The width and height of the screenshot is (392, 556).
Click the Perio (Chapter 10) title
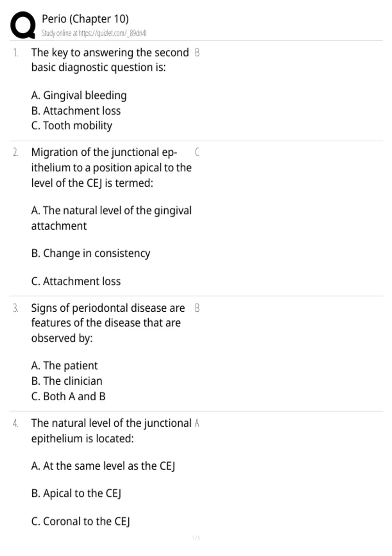(85, 19)
